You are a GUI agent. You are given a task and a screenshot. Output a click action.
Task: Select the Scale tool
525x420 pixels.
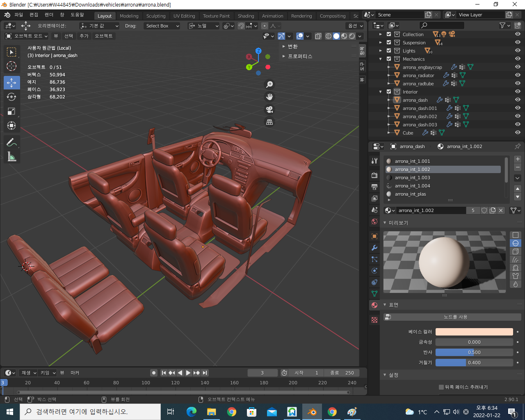pos(11,111)
